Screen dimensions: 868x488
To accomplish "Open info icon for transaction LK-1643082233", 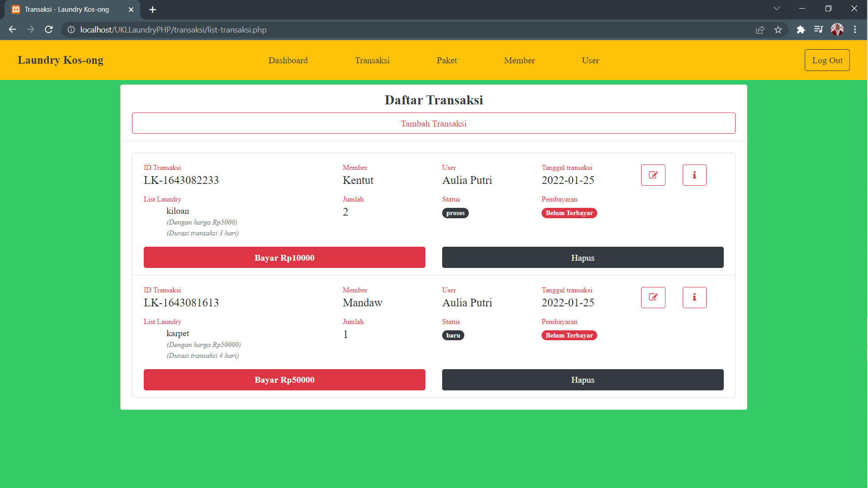I will pyautogui.click(x=694, y=175).
